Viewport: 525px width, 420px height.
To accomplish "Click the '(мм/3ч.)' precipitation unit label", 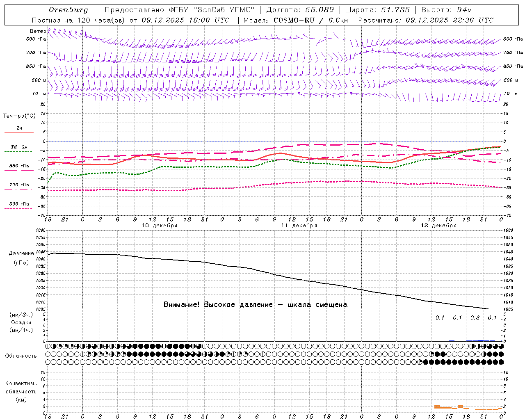I will pyautogui.click(x=21, y=315).
